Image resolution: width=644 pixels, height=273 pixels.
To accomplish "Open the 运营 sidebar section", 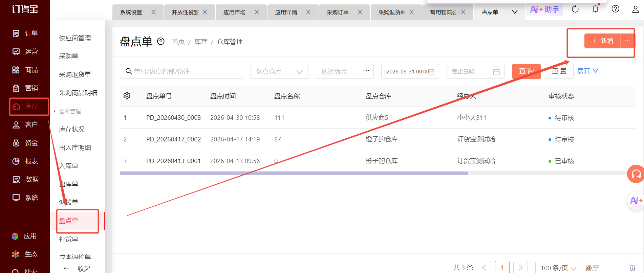I will 25,52.
